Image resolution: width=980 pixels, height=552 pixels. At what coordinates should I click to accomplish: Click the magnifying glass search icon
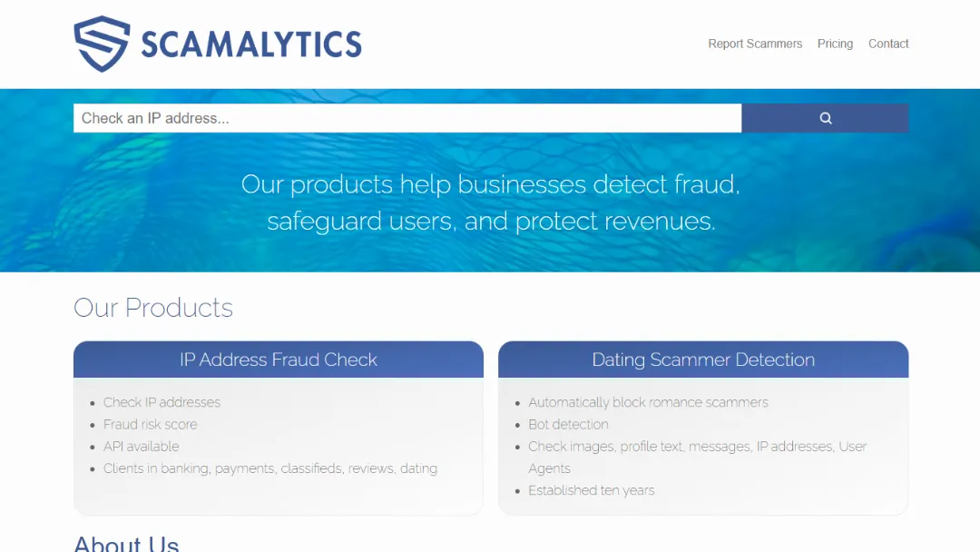(825, 118)
